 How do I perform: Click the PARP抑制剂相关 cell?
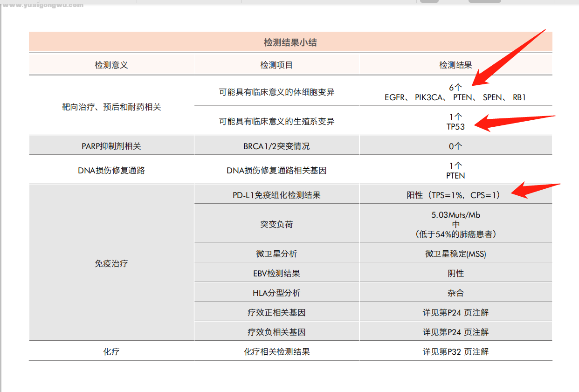(111, 146)
